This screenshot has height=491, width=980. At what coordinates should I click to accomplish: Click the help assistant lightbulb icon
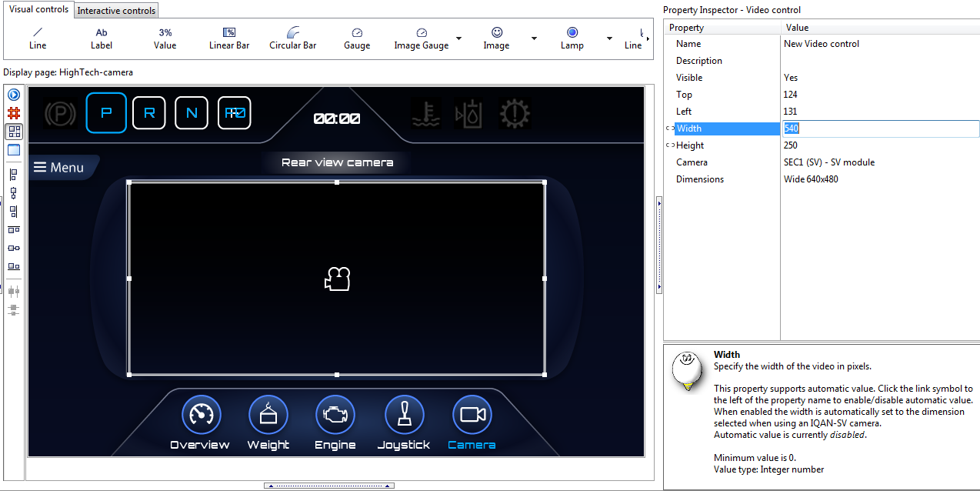[686, 370]
